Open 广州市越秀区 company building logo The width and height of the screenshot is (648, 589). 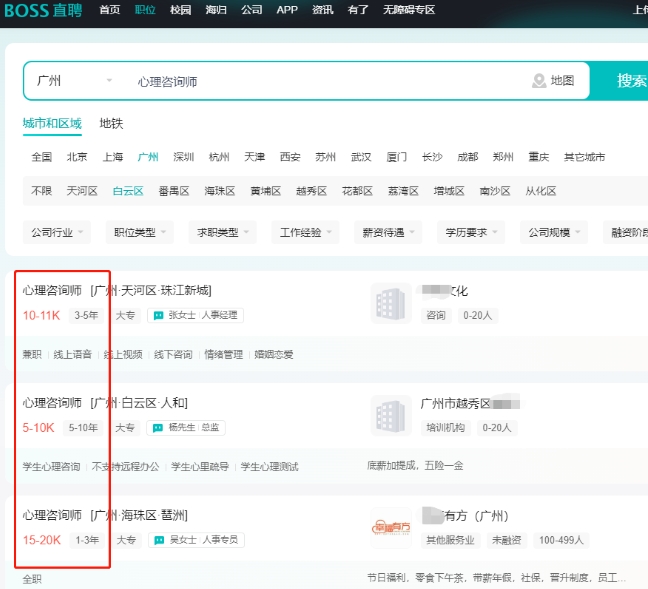point(390,415)
